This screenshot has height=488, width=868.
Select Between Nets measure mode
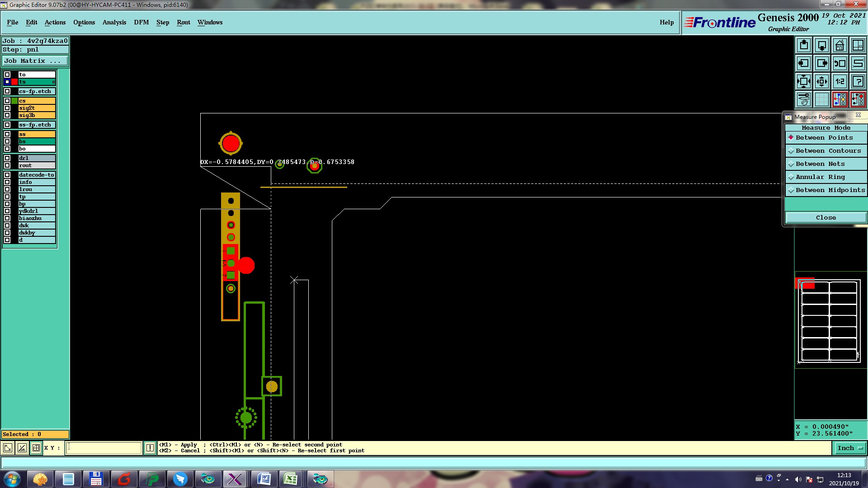(826, 164)
